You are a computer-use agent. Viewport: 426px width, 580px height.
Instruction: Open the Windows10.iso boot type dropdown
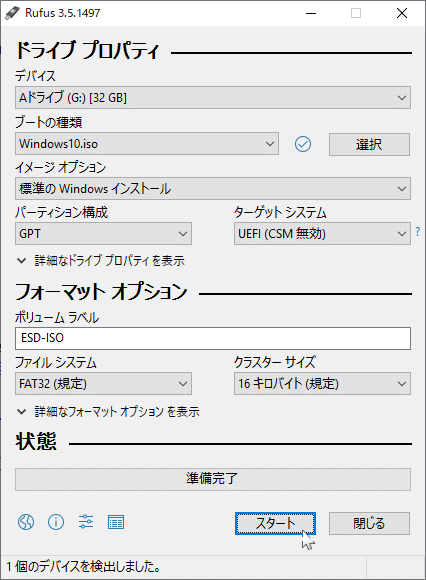(147, 144)
